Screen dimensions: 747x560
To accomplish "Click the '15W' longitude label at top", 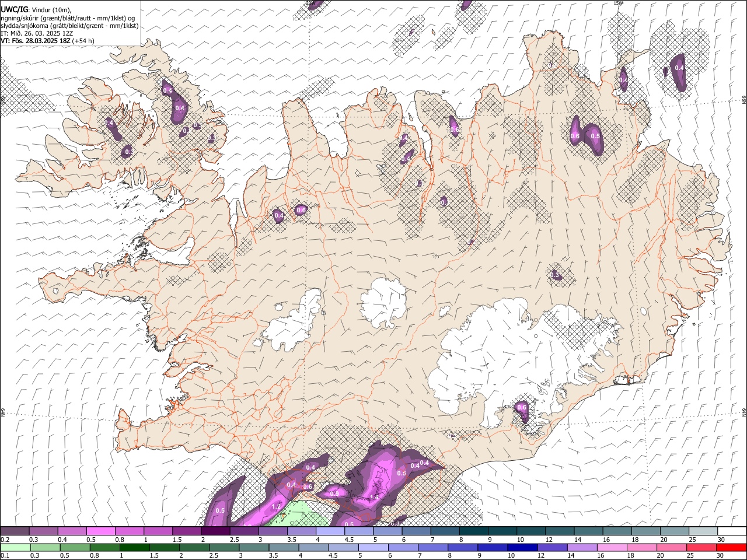I will coord(618,3).
